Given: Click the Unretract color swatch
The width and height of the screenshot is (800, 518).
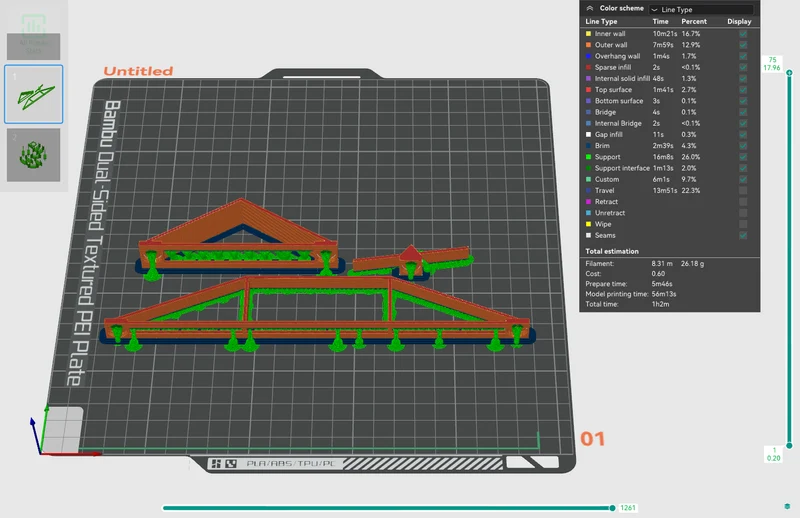Looking at the screenshot, I should 588,213.
